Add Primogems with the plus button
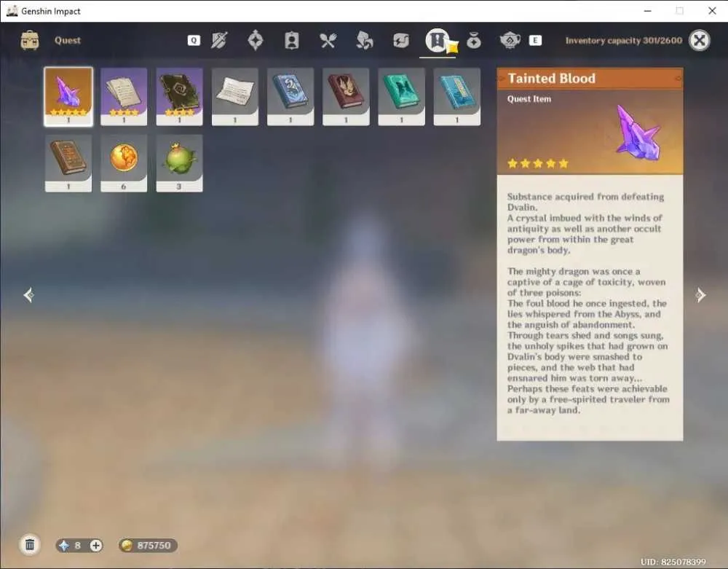Viewport: 728px width, 569px height. pyautogui.click(x=95, y=545)
